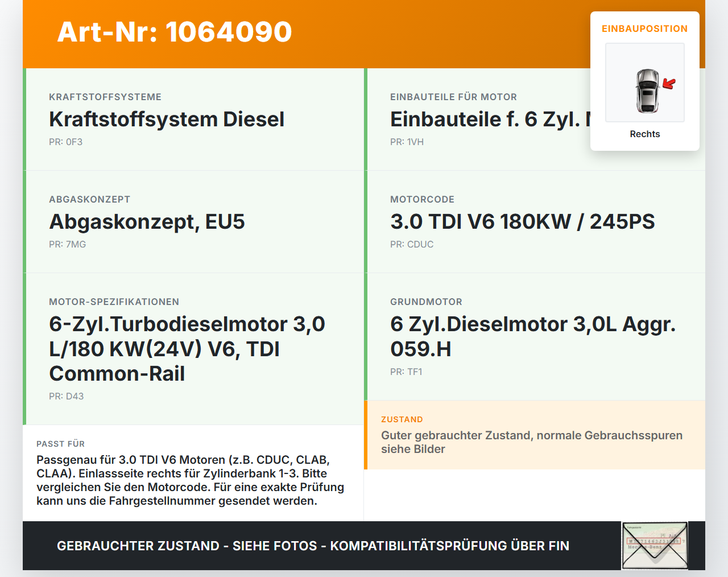Select the Kraftstoffsystem Diesel title
728x577 pixels.
[x=167, y=119]
